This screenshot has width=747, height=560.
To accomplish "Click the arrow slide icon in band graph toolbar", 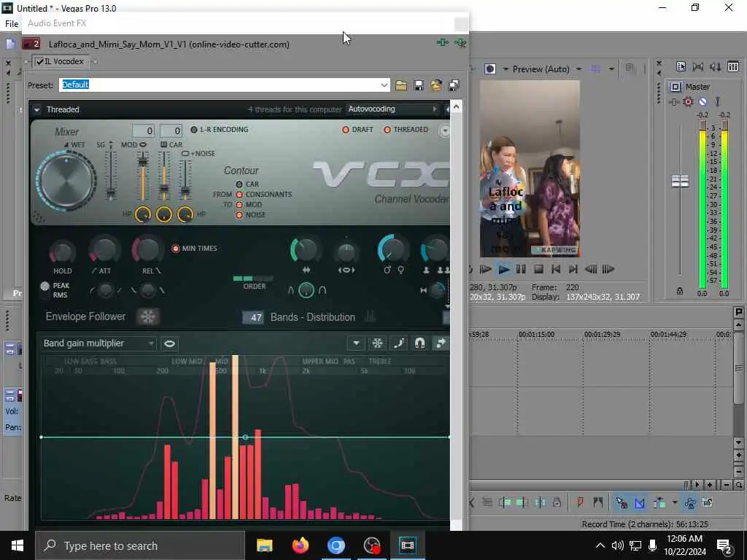I will [441, 343].
